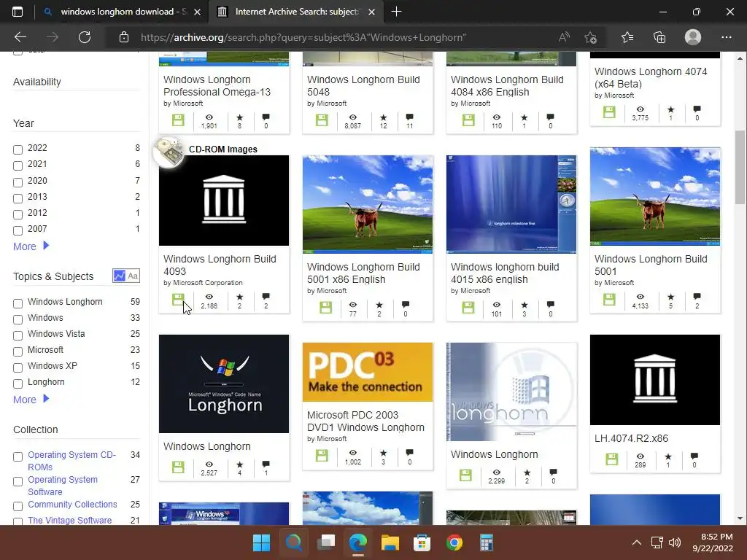Open Windows Longhorn Professional Omega-13 link
Image resolution: width=747 pixels, height=560 pixels.
click(x=217, y=86)
